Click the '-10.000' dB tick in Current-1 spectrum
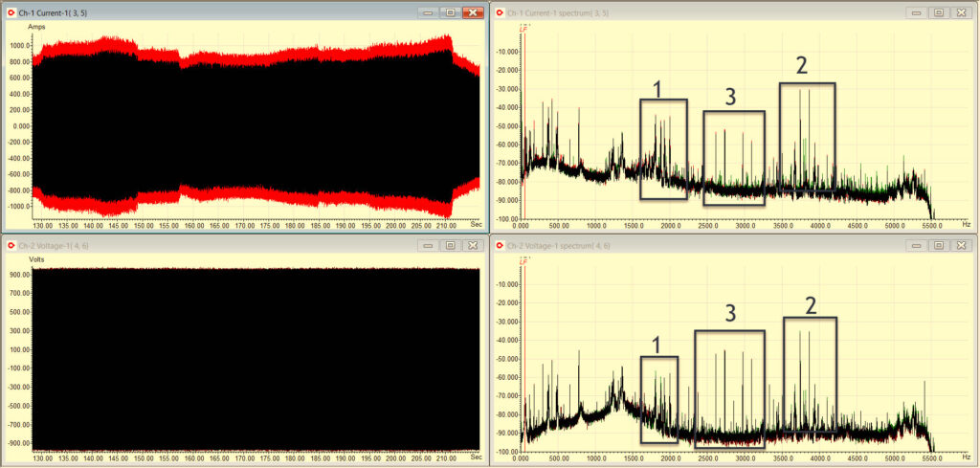The width and height of the screenshot is (980, 468). click(507, 53)
